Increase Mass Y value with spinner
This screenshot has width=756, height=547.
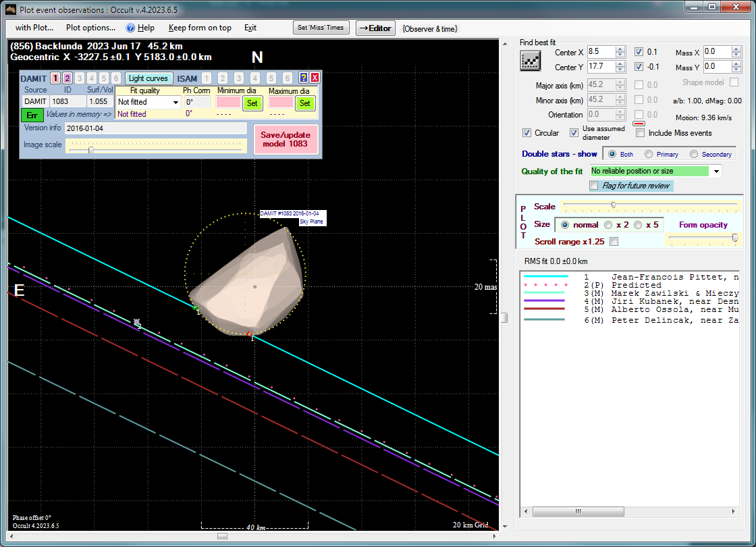tap(736, 63)
